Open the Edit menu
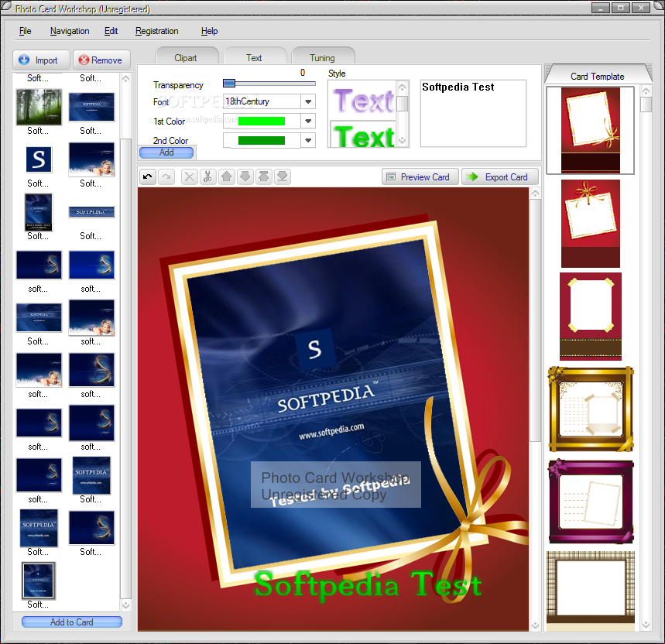The image size is (665, 644). tap(111, 31)
